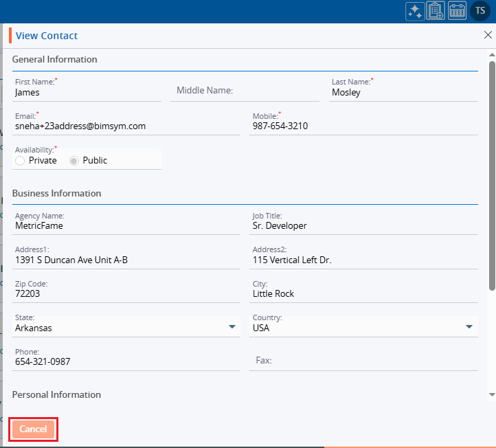Open the AI sparkle assistant icon
Screen dimensions: 496x448
[415, 11]
